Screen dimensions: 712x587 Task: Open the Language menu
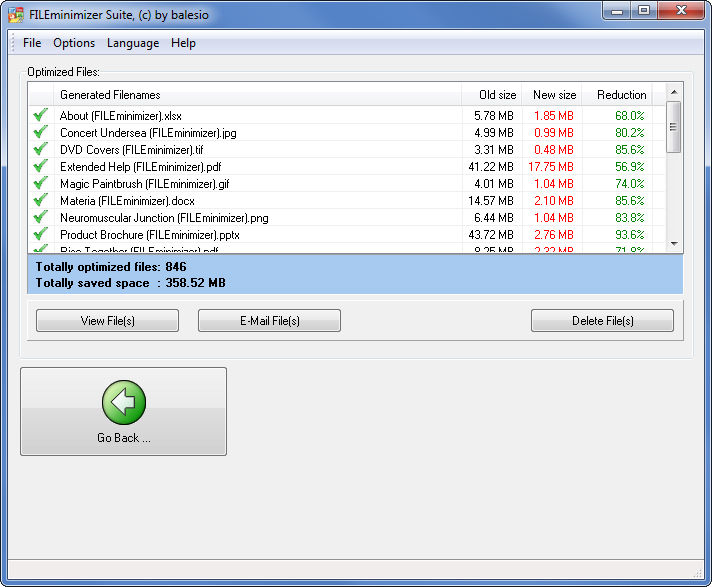tap(133, 43)
